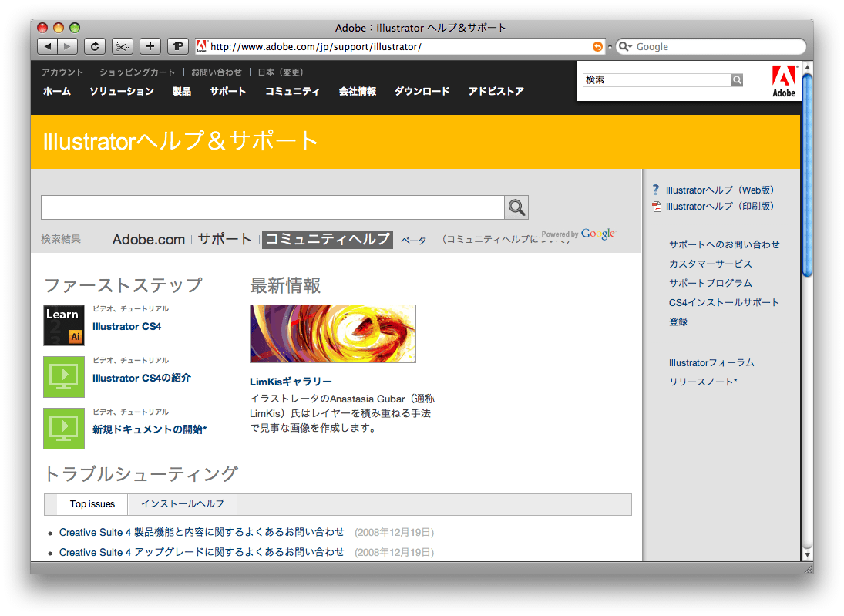Click the scrollbar up arrow
This screenshot has height=616, width=844.
[807, 67]
